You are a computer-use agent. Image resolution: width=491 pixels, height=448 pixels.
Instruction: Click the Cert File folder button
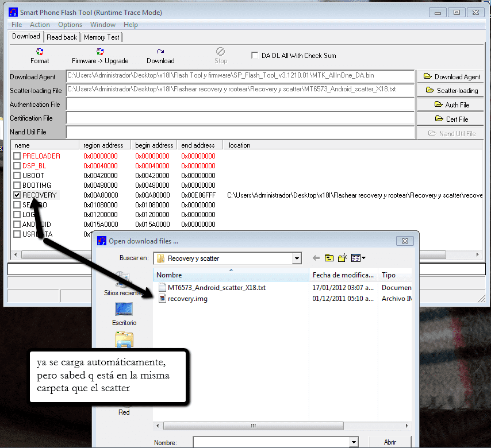[450, 119]
